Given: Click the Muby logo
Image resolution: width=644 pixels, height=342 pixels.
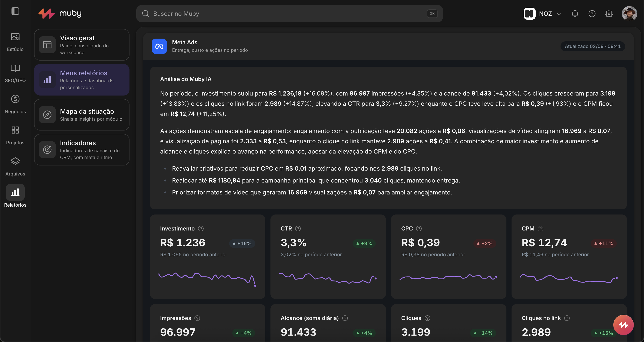Looking at the screenshot, I should click(x=60, y=13).
